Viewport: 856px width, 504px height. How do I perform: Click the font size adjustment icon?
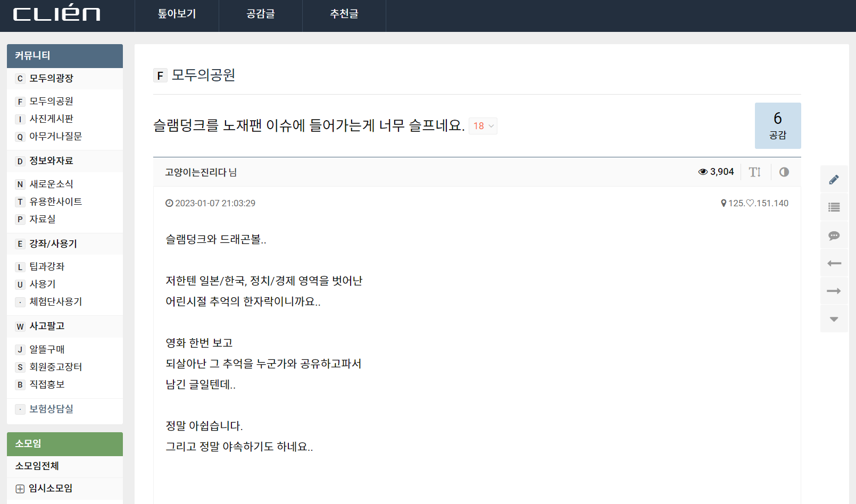point(754,172)
